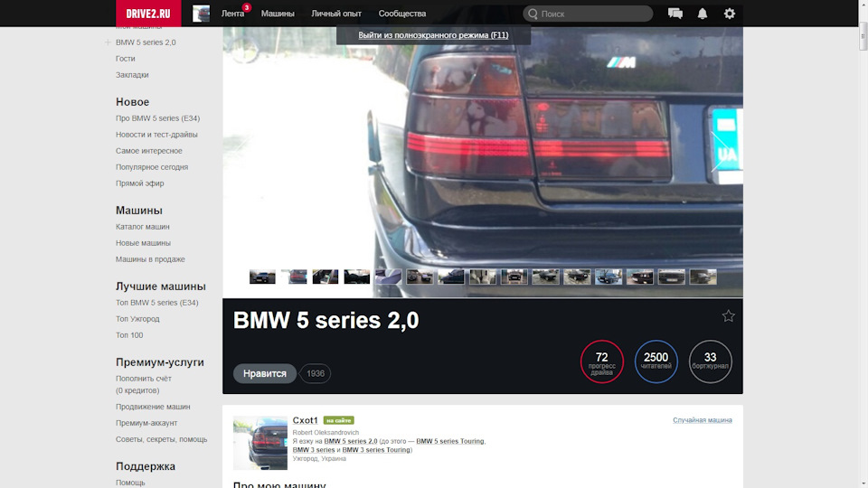The width and height of the screenshot is (868, 488).
Task: Open Каталог машин
Action: [x=142, y=227]
